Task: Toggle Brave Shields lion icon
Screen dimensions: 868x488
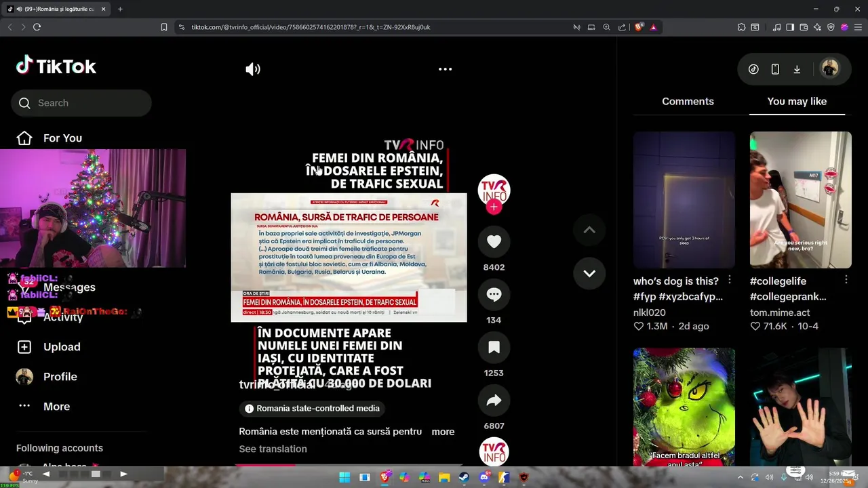Action: [x=639, y=27]
